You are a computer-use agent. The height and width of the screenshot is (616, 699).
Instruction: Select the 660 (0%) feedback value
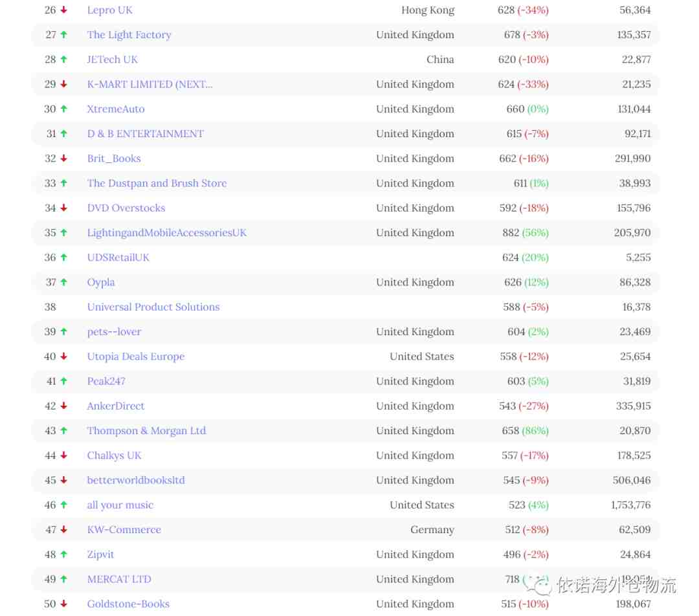click(527, 109)
